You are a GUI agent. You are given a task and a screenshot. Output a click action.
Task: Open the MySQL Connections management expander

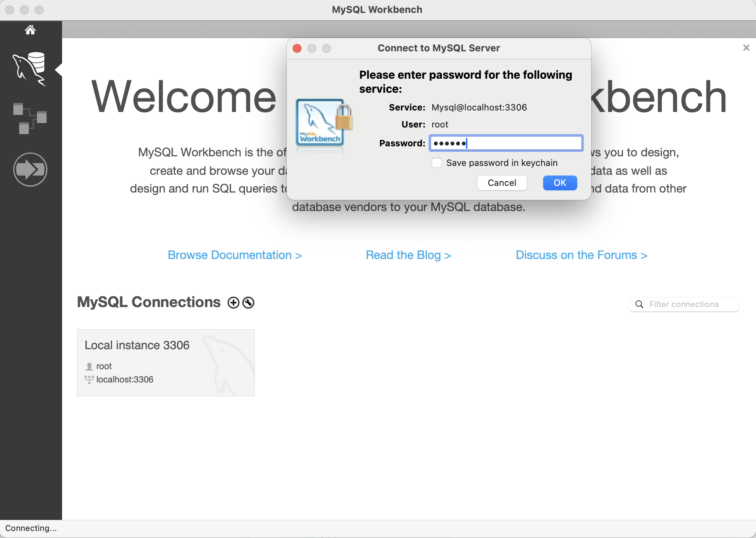pos(248,302)
